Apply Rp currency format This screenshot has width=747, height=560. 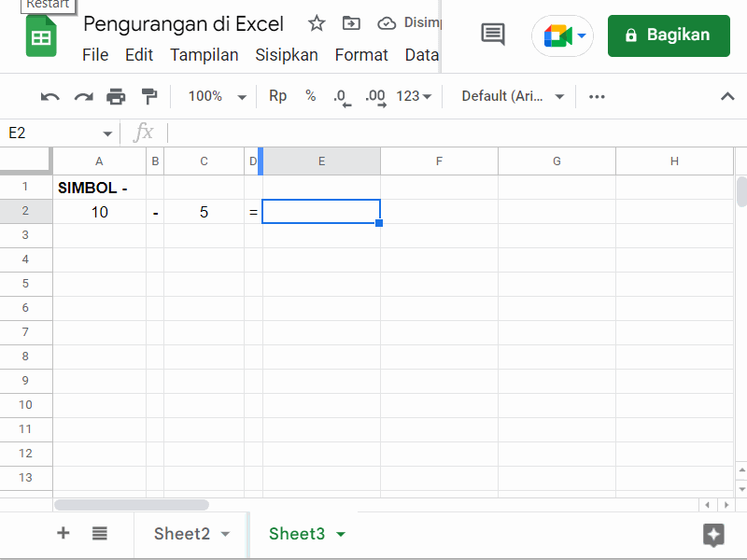click(x=277, y=96)
